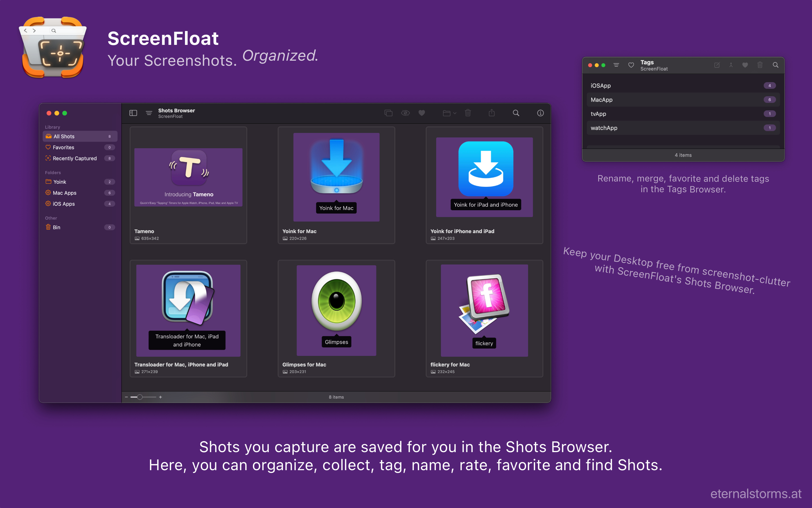Select the tvApp tag row
The image size is (812, 508).
pos(683,114)
